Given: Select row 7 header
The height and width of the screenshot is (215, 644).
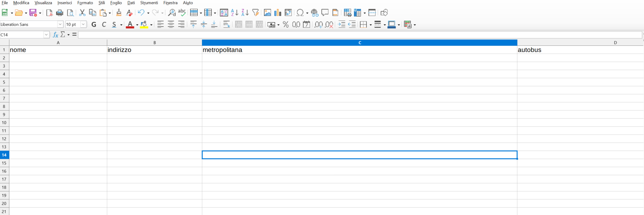Looking at the screenshot, I should point(4,98).
